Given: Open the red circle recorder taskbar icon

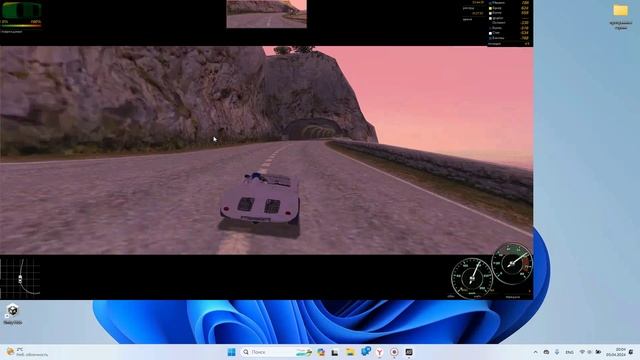Looking at the screenshot, I should [x=394, y=352].
